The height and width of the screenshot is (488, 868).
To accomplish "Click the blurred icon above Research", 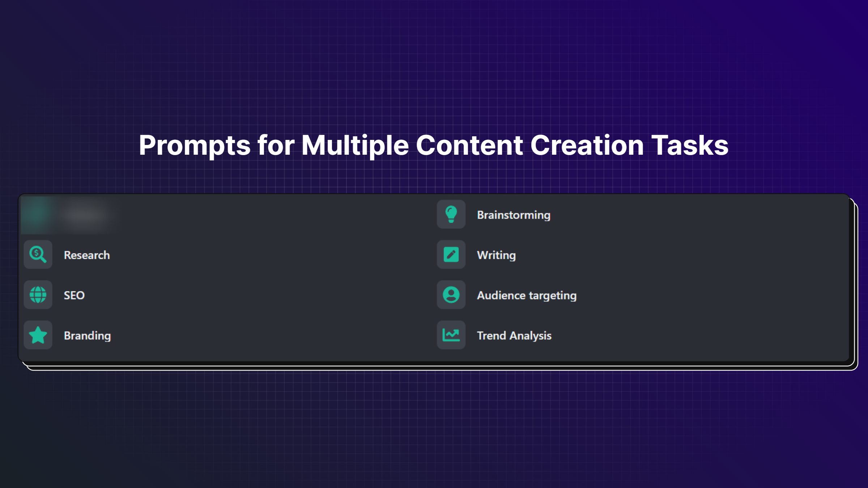I will (x=38, y=214).
